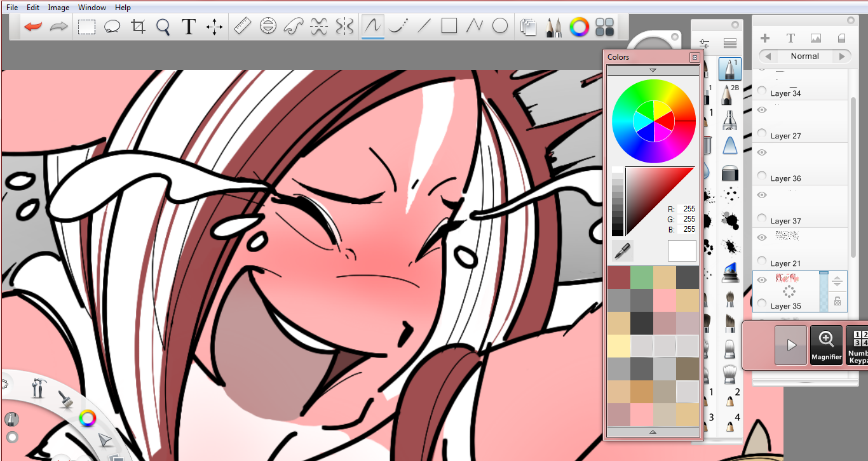
Task: Open the Edit menu
Action: click(x=33, y=8)
